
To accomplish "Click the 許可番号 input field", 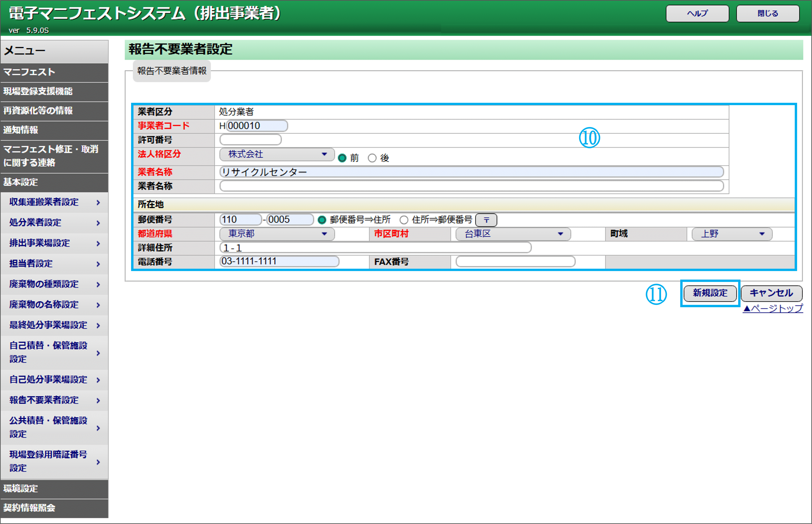I will click(250, 139).
